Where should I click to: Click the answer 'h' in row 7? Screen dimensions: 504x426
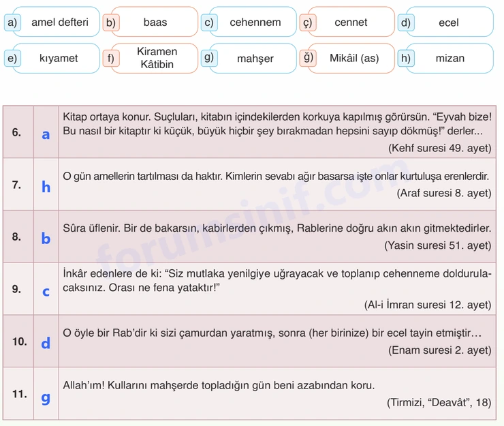[x=46, y=187]
